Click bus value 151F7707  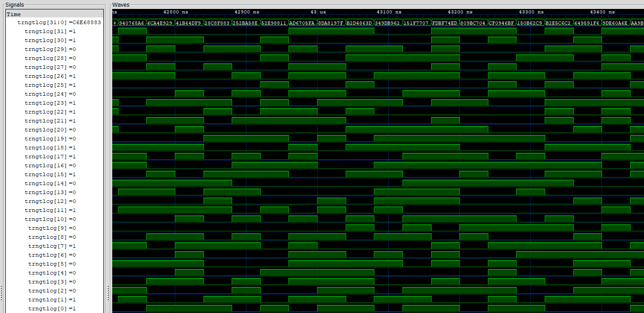click(x=416, y=22)
